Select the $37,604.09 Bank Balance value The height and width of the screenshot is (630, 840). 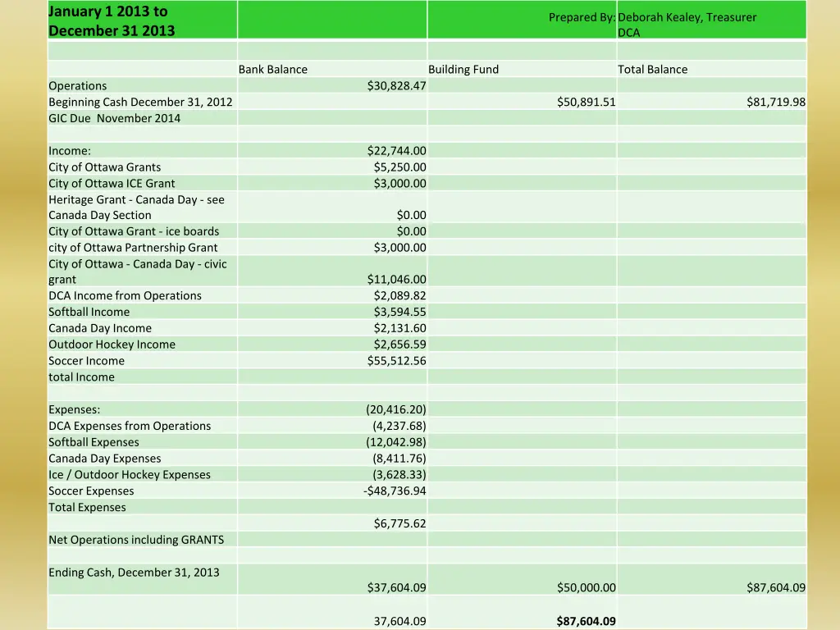tap(396, 587)
